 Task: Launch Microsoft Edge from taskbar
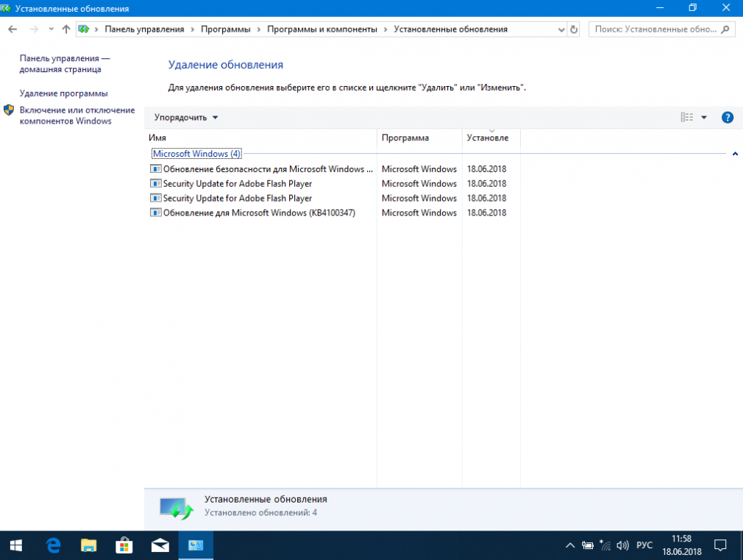pyautogui.click(x=53, y=546)
